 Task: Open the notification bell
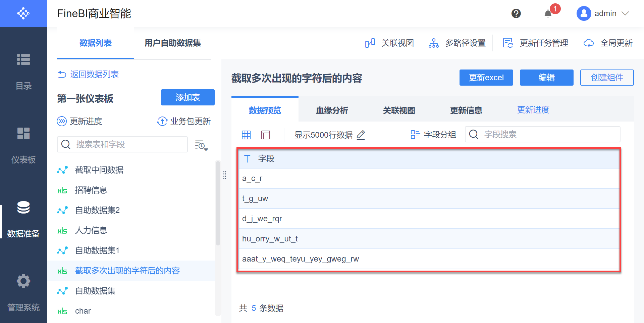click(x=548, y=13)
